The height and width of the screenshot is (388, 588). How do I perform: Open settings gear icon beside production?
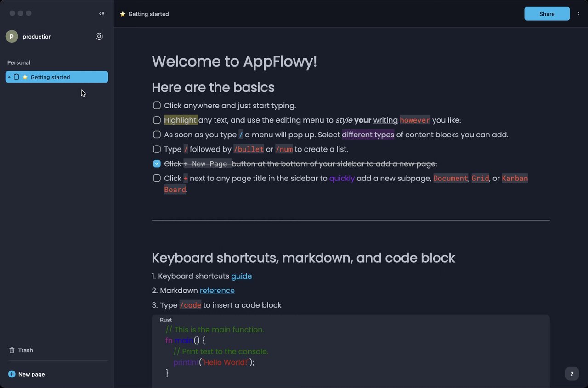tap(99, 37)
